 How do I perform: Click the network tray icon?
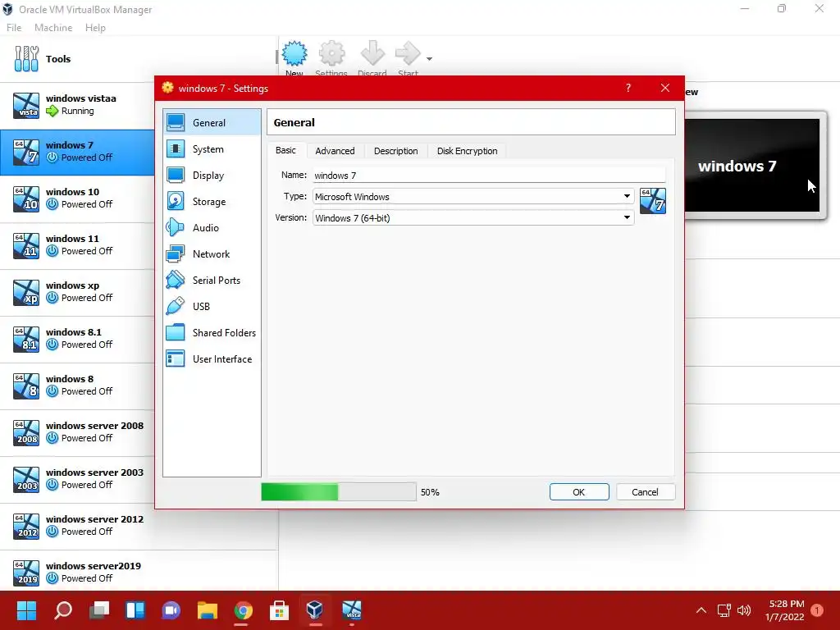click(724, 609)
